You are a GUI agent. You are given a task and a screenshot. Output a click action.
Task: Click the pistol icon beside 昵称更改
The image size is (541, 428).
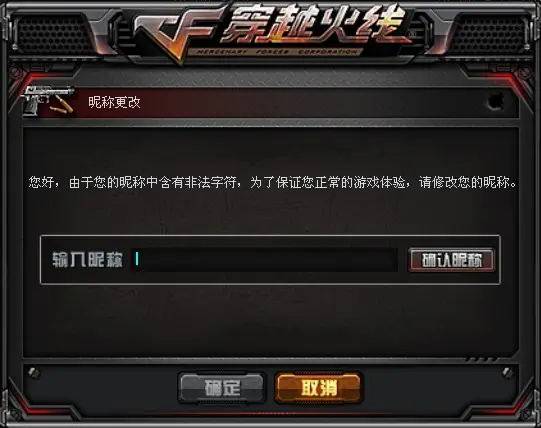click(x=48, y=100)
